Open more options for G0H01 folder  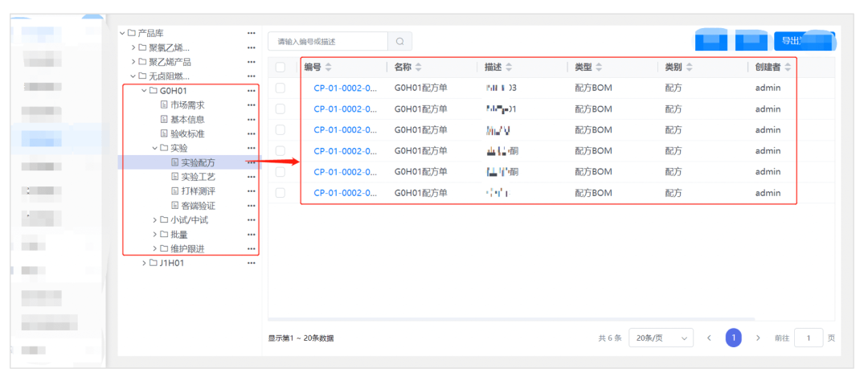coord(252,91)
